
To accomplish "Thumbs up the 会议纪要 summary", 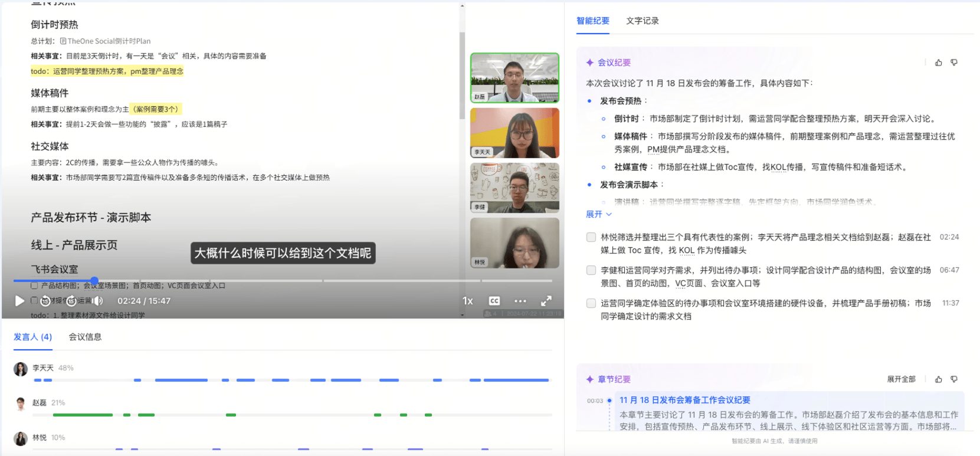I will pyautogui.click(x=939, y=63).
